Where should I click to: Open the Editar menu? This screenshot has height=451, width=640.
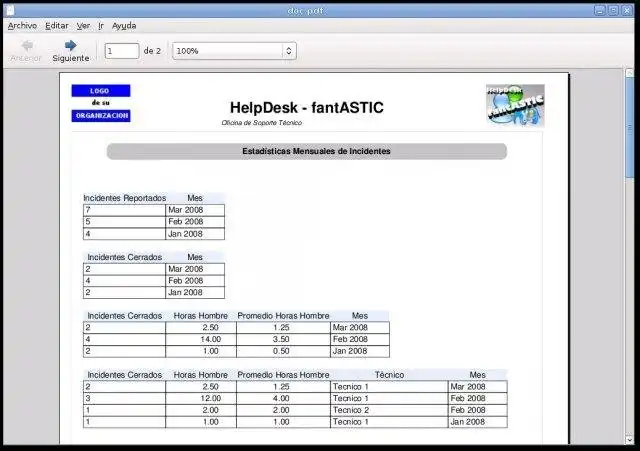click(x=57, y=26)
